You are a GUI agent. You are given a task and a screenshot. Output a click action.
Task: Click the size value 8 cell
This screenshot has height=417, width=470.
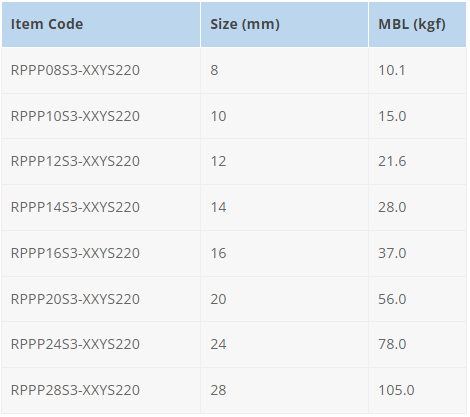point(284,70)
